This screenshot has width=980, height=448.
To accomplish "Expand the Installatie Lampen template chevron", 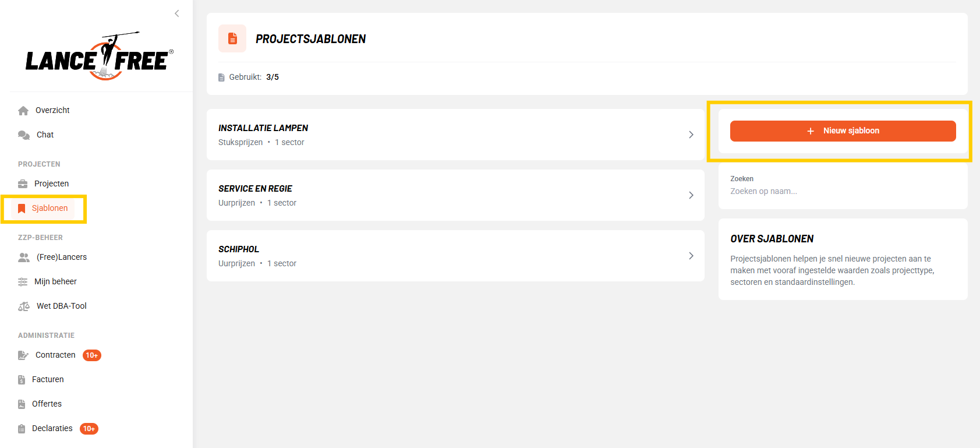I will click(691, 135).
